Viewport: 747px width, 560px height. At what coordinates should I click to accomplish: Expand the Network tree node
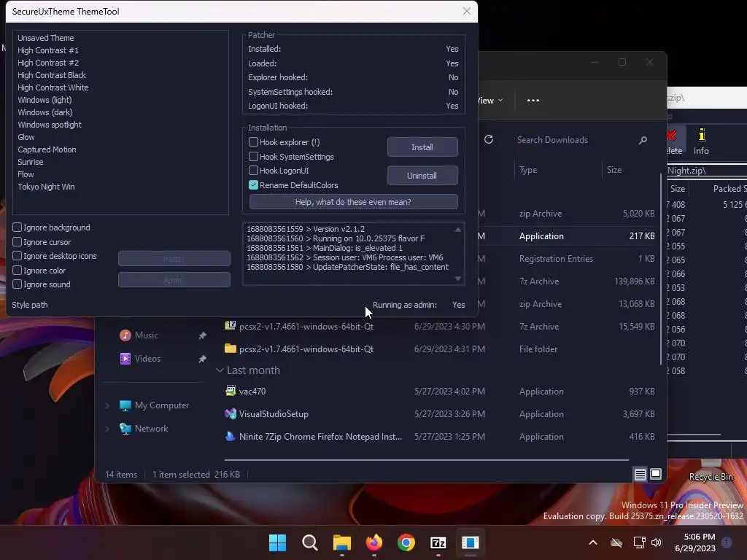coord(107,429)
